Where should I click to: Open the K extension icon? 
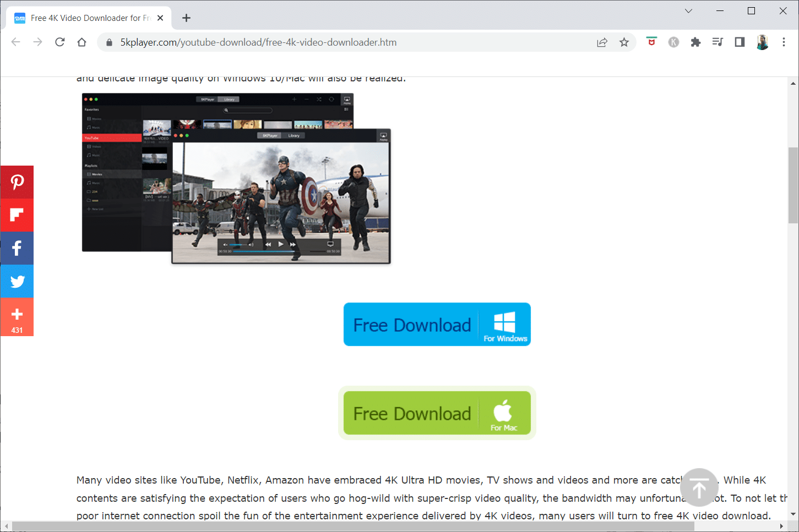pyautogui.click(x=673, y=42)
